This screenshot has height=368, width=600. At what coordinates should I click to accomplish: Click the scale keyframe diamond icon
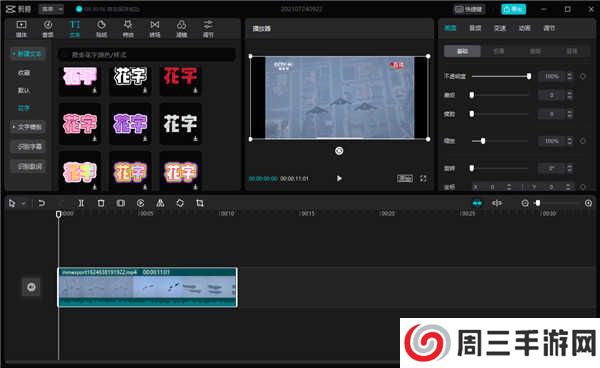click(x=583, y=141)
